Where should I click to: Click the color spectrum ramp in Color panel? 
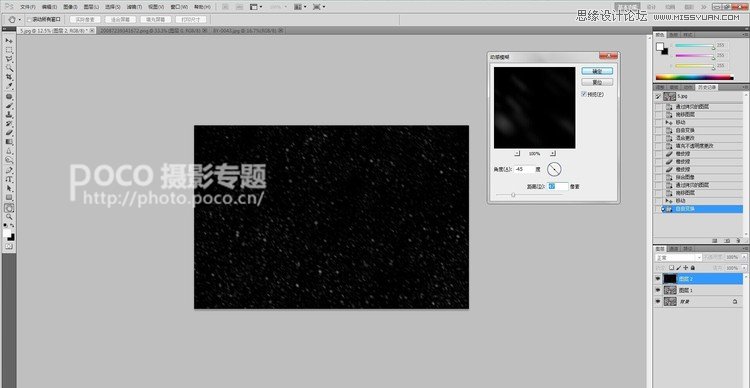[x=694, y=77]
